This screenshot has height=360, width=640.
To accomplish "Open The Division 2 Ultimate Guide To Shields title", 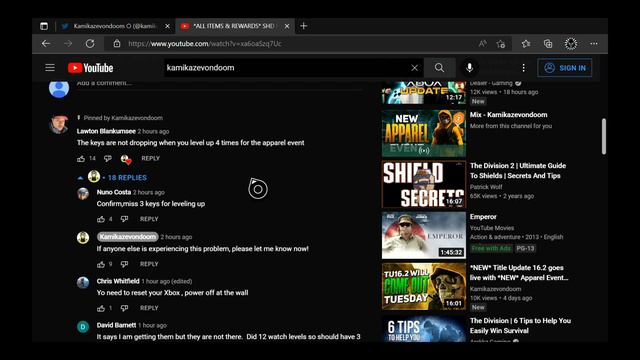I will (518, 171).
